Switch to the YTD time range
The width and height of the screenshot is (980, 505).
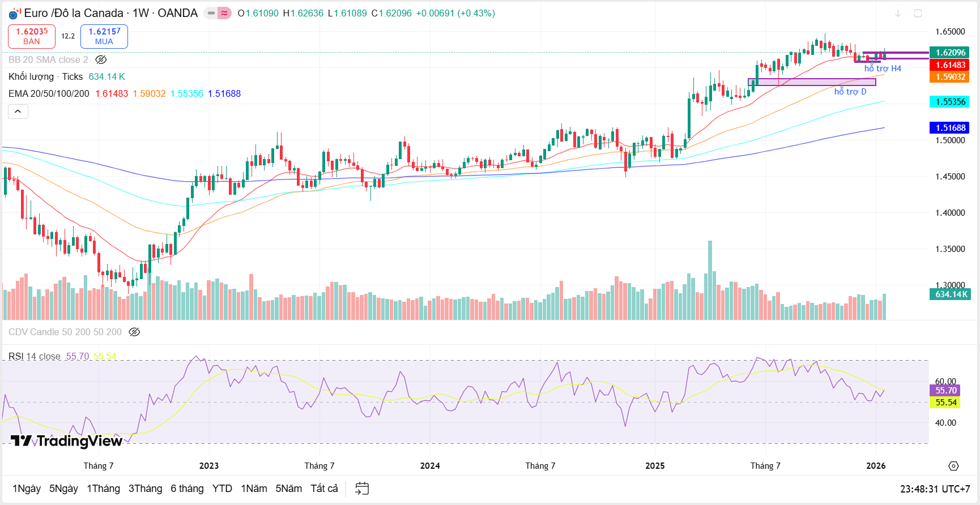[x=222, y=489]
